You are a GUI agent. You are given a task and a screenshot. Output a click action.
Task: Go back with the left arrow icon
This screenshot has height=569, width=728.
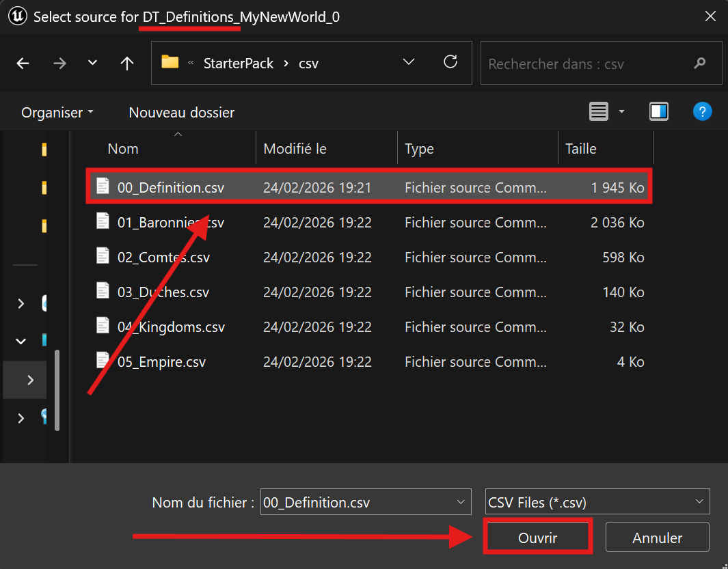pos(23,63)
